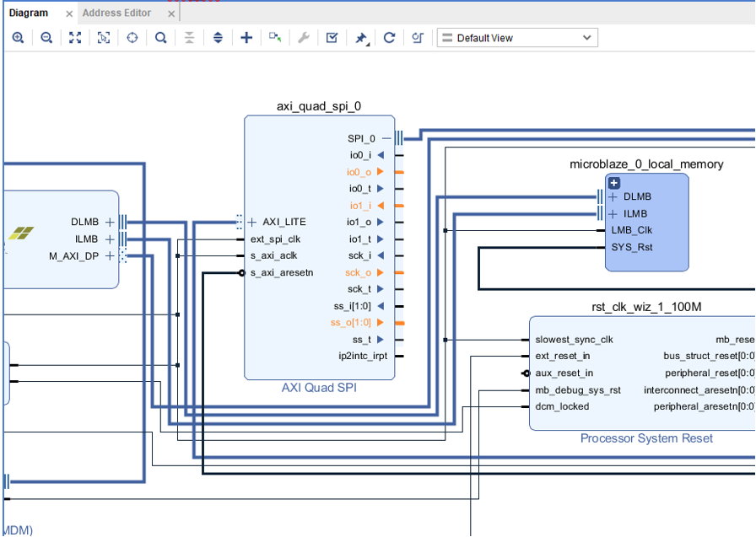Select the axi_quad_spi_0 block title
Screen dimensions: 756x537
pos(319,106)
